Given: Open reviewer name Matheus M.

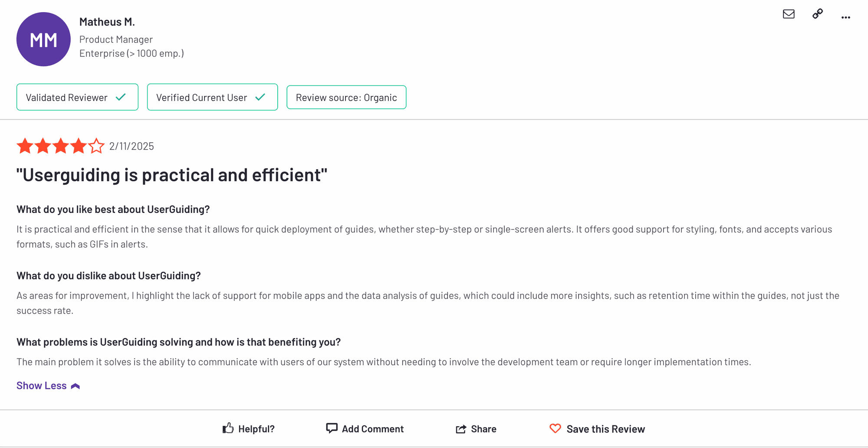Looking at the screenshot, I should coord(107,22).
